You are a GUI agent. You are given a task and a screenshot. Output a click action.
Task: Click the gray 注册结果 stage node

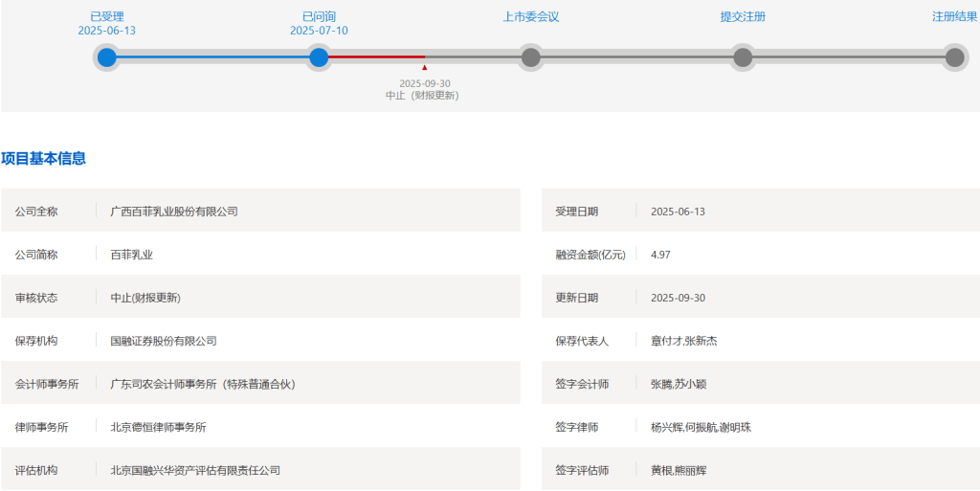(954, 57)
